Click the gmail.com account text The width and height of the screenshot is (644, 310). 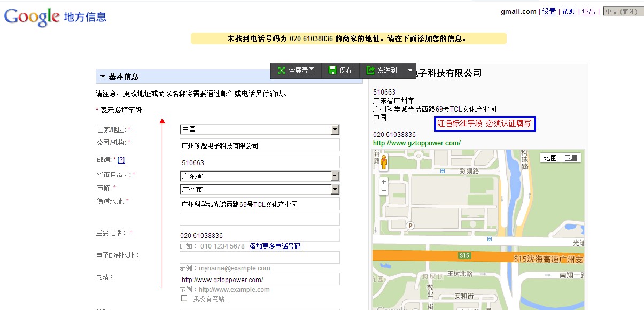[518, 11]
